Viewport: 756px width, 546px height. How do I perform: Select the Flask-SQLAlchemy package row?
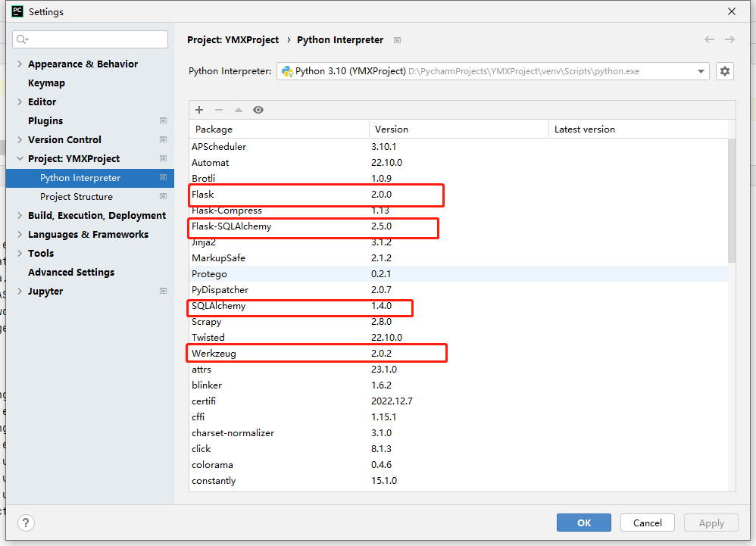coord(232,226)
